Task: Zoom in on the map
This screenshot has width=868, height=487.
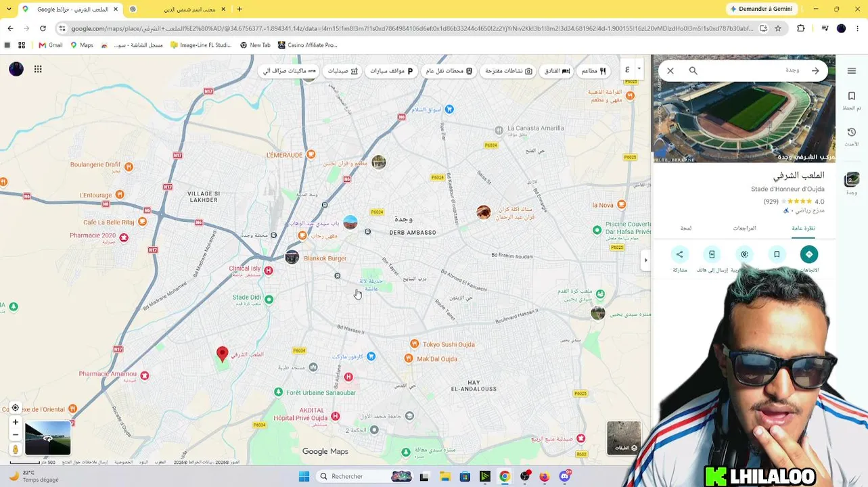Action: click(x=16, y=422)
